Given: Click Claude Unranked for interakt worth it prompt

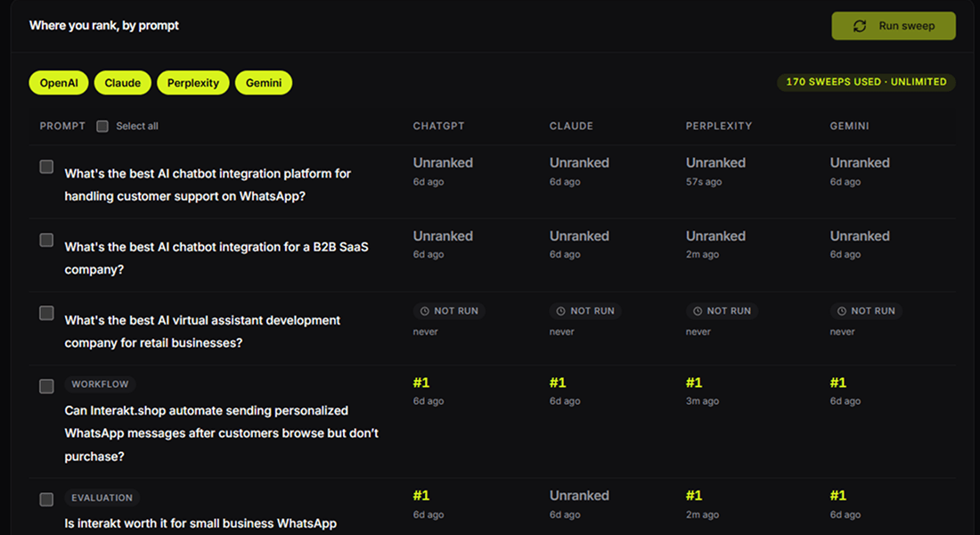Looking at the screenshot, I should (x=579, y=496).
